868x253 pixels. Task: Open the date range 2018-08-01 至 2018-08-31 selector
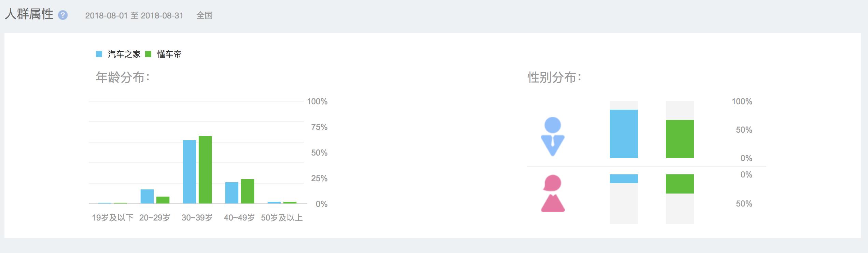(x=135, y=15)
